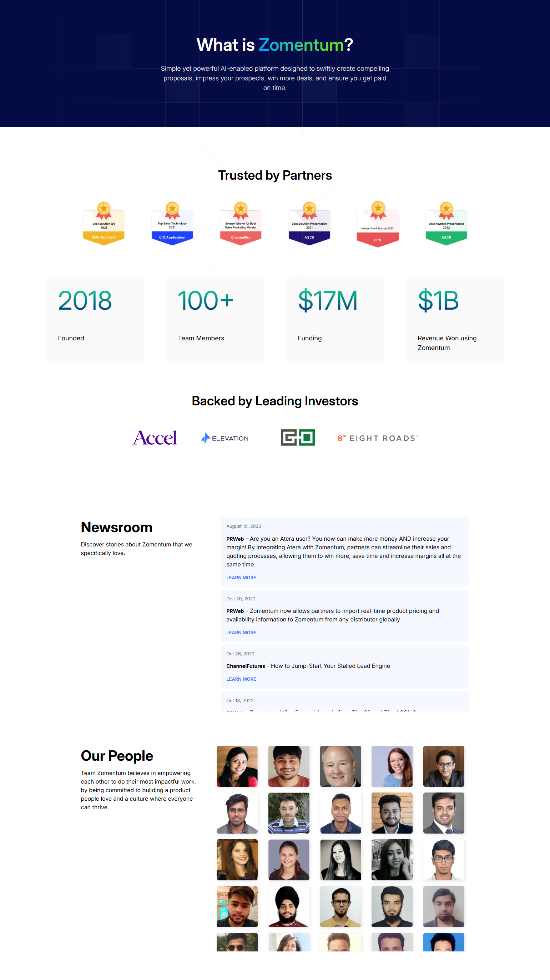The height and width of the screenshot is (980, 550).
Task: Click the $17M Funding stat card
Action: [335, 320]
